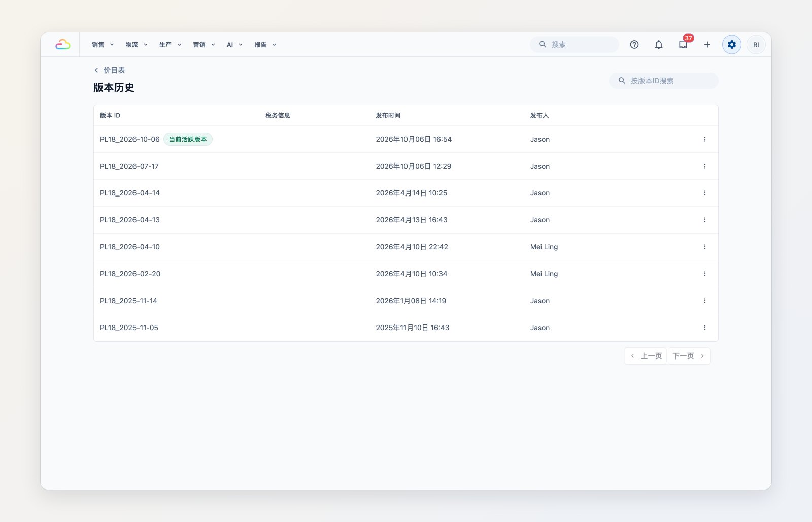Click the 发布时间 column header
812x522 pixels.
coord(388,115)
